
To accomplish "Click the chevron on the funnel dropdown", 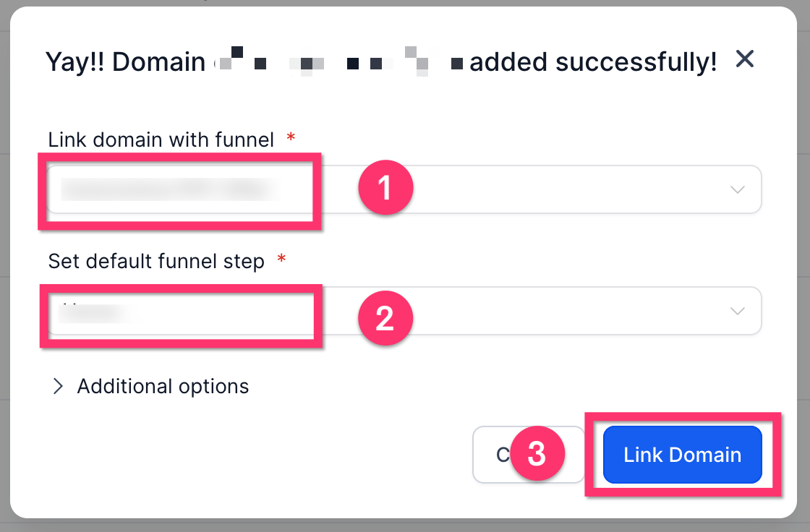I will (737, 189).
